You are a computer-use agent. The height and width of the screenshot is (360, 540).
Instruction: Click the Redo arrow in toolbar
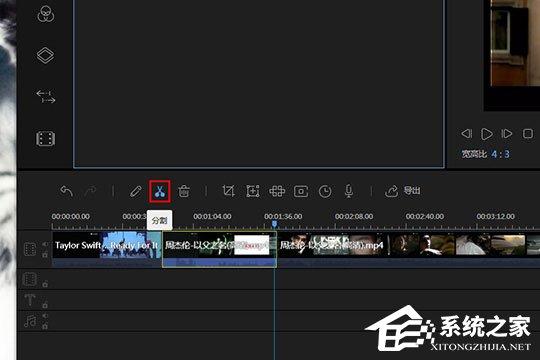coord(90,191)
